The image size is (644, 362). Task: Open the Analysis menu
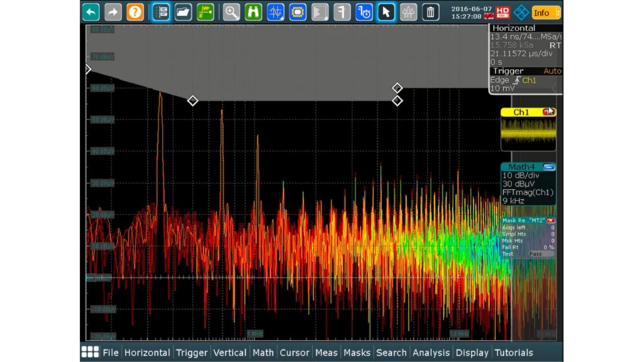(x=431, y=353)
